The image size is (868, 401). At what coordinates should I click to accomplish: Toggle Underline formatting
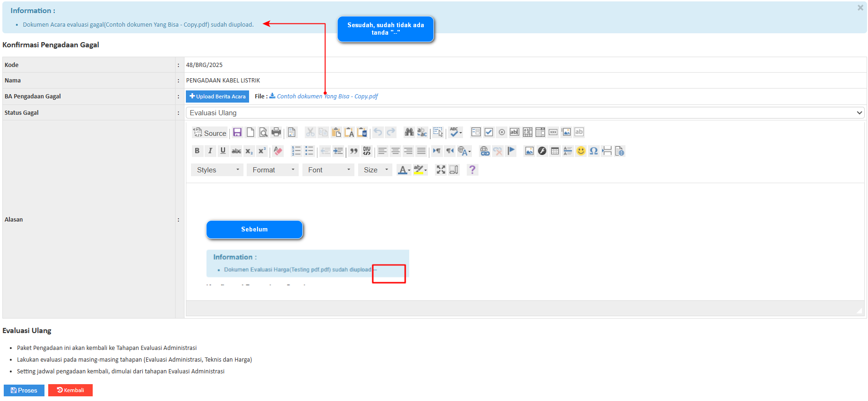coord(223,151)
